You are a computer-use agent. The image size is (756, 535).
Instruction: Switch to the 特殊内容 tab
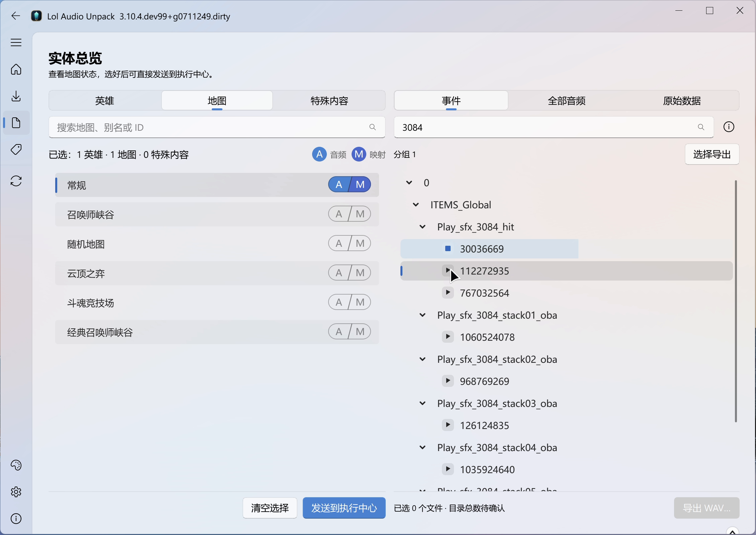(329, 100)
